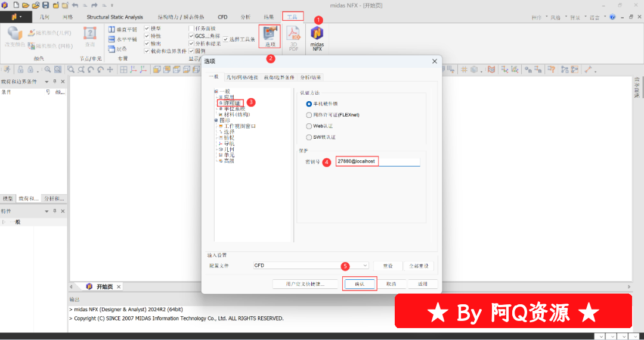Click the zoom window magnifier toolbar icon
Screen dimensions: 644x340
pos(71,70)
